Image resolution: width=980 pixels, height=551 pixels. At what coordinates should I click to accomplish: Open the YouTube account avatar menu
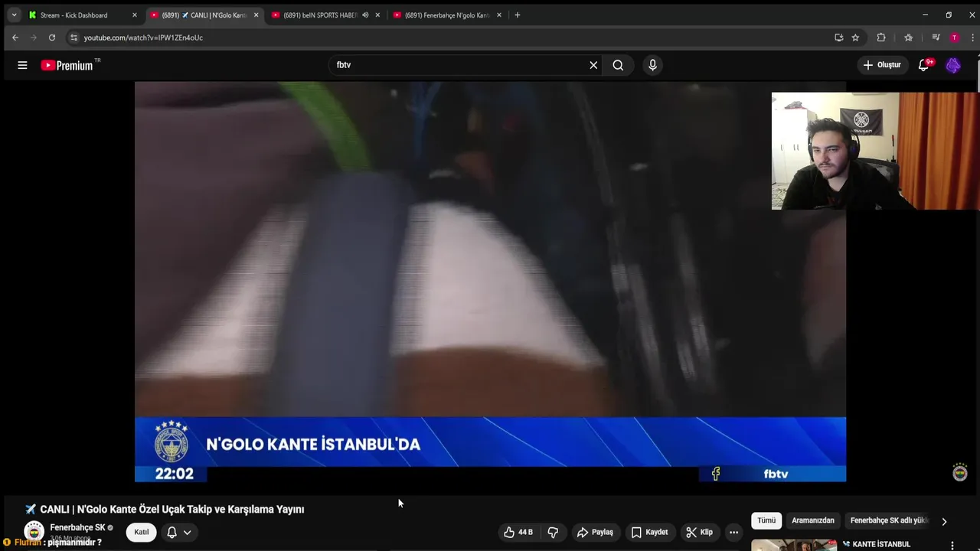953,65
